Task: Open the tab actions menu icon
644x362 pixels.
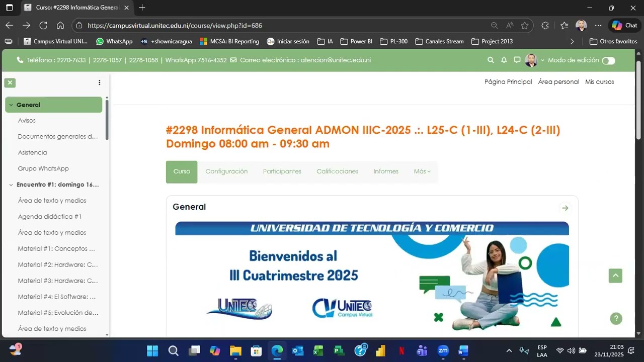Action: coord(9,8)
